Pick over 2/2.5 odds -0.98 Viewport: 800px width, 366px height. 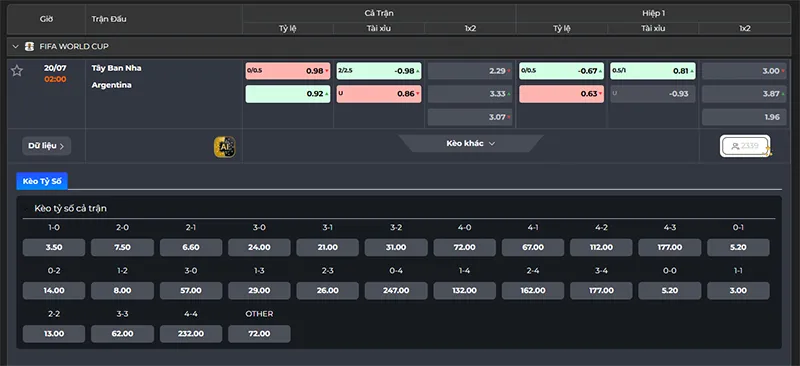coord(379,71)
